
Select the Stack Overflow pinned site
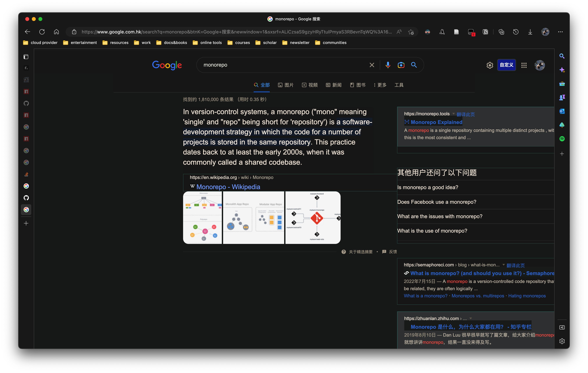(26, 174)
